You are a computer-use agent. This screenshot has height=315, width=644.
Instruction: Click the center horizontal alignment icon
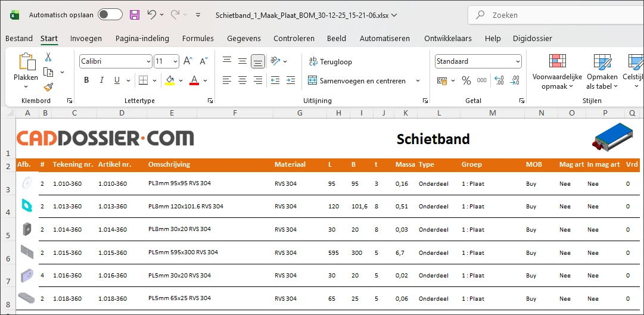[x=242, y=80]
